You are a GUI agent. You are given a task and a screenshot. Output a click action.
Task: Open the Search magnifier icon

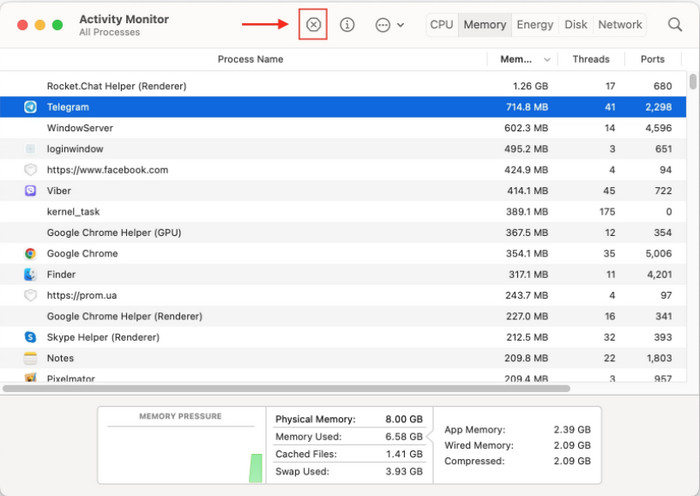pos(675,25)
